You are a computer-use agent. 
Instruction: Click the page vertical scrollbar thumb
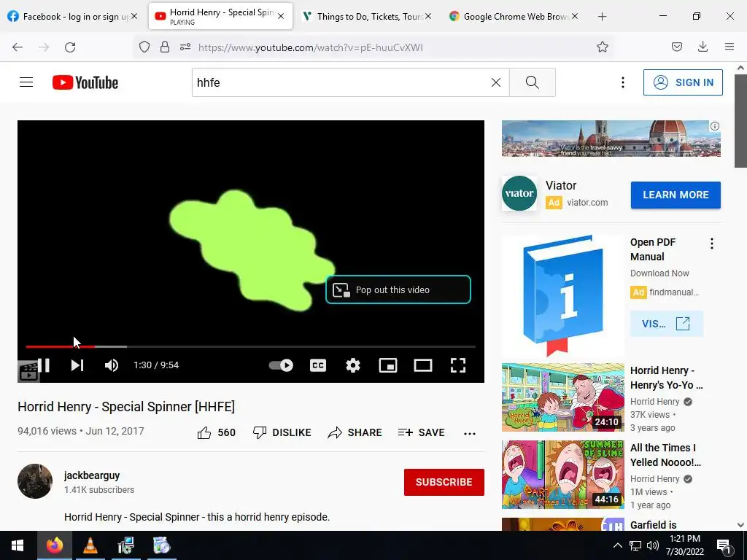coord(740,120)
